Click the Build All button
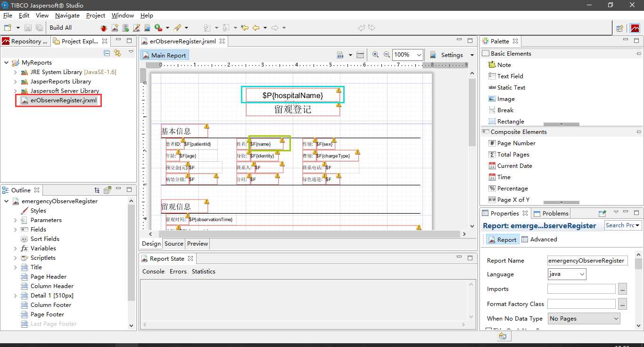Screen dimensions: 644x347 tap(60, 28)
